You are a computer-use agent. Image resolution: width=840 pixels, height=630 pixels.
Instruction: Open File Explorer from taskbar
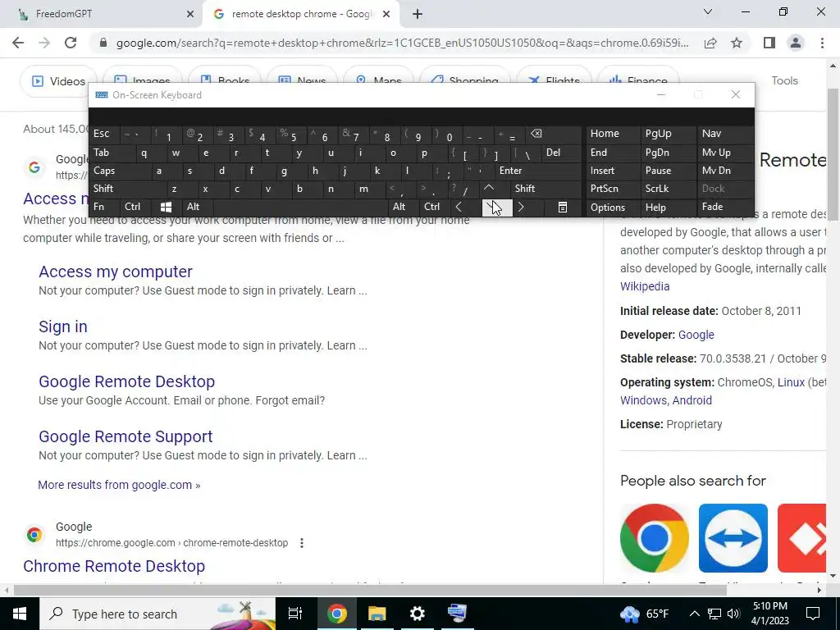(377, 614)
